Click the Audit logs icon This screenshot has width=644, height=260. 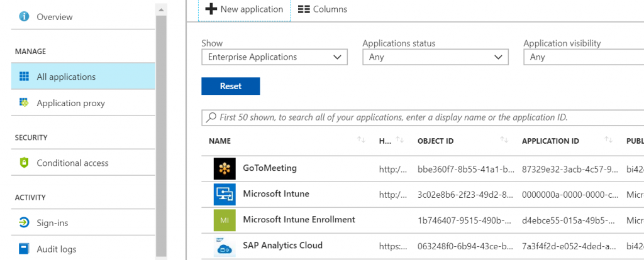point(25,249)
